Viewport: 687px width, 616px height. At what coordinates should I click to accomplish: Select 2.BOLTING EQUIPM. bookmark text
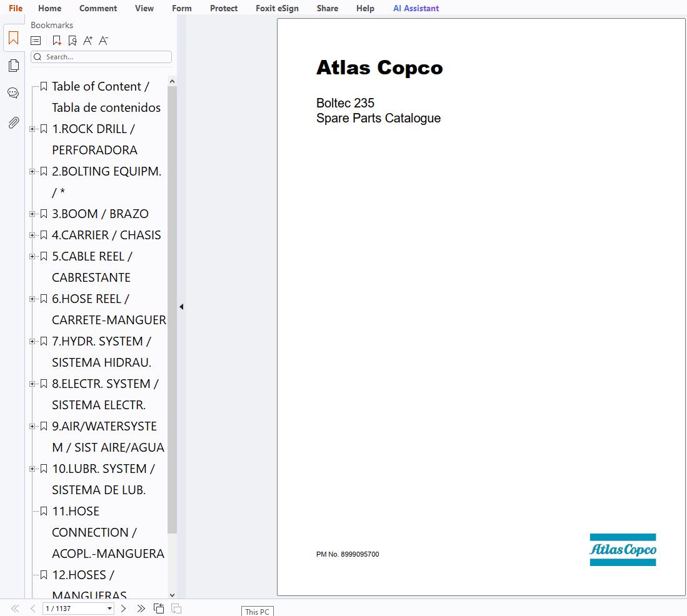[x=106, y=182]
